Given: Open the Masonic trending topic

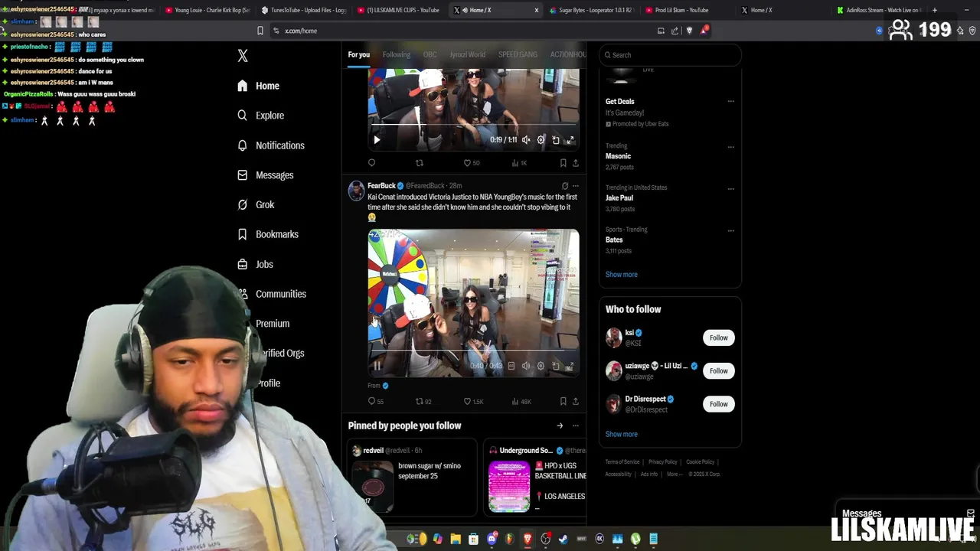Looking at the screenshot, I should 619,156.
